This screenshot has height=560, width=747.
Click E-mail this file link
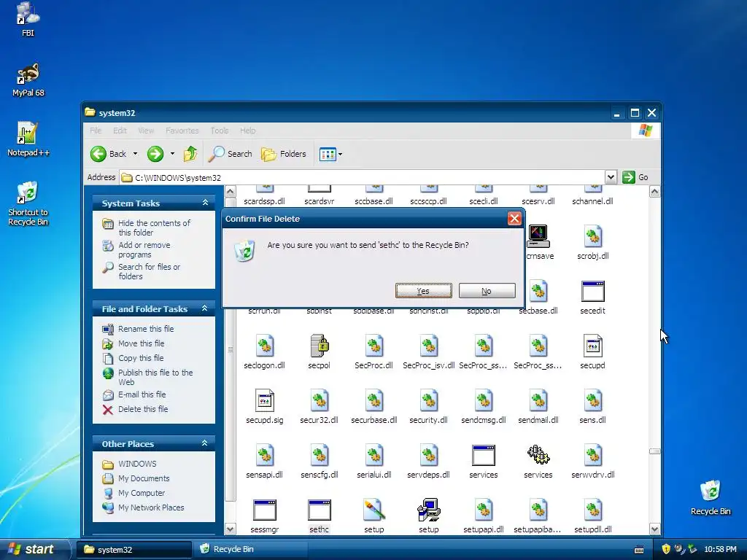142,394
